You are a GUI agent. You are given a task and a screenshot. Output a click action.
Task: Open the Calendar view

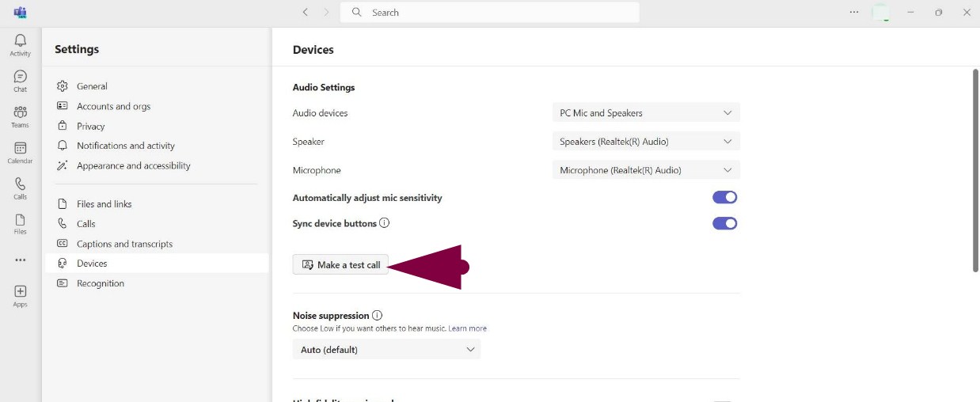tap(20, 153)
